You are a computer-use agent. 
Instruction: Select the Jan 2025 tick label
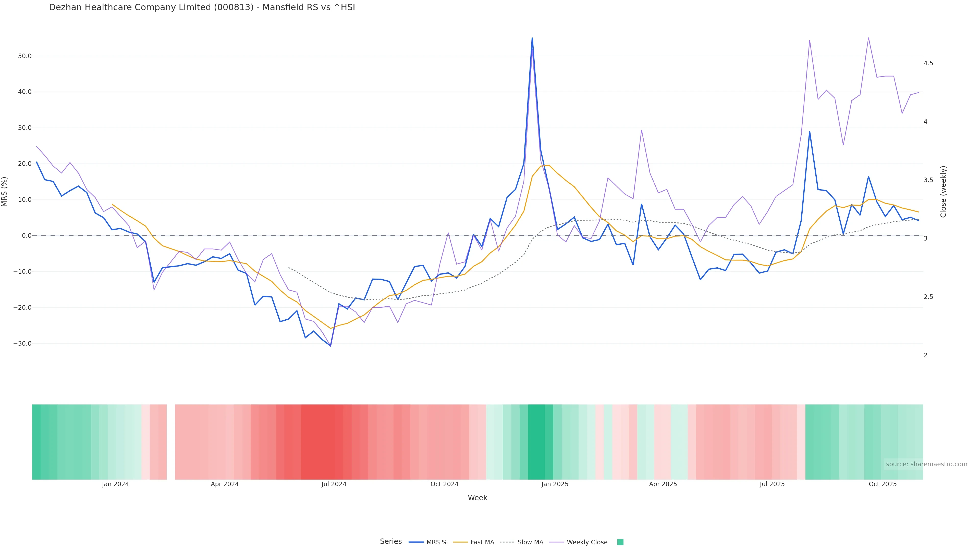pyautogui.click(x=555, y=484)
